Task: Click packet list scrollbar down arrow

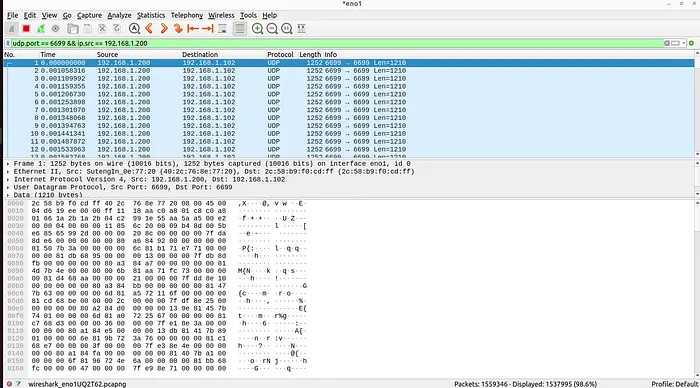Action: [x=697, y=154]
